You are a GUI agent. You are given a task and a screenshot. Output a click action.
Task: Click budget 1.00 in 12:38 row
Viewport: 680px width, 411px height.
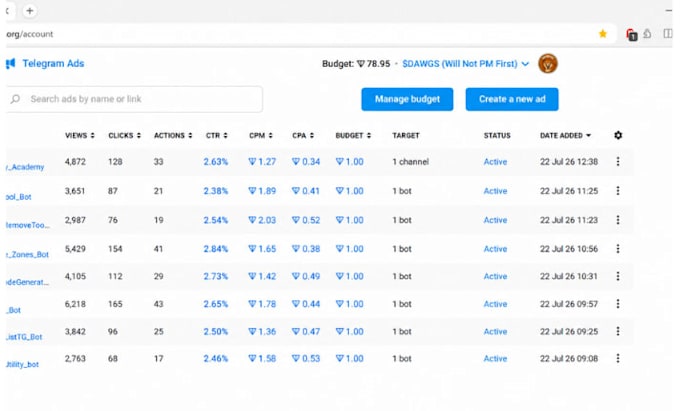pos(350,162)
